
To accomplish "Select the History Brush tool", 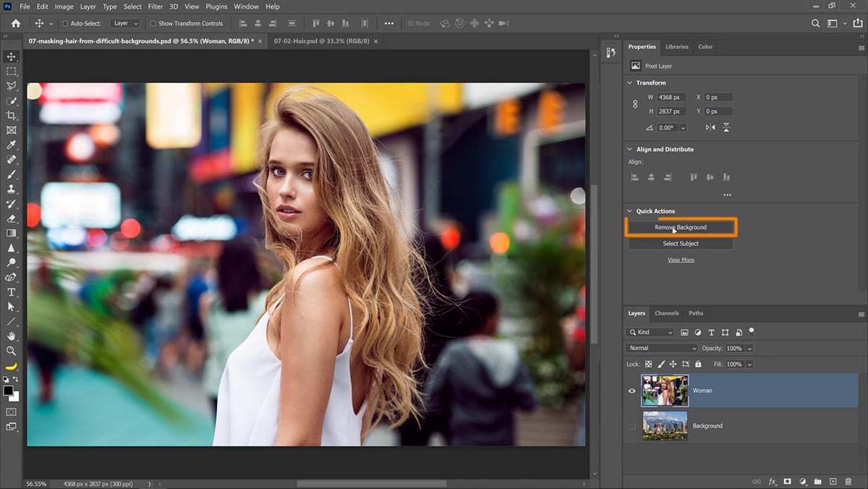I will point(11,204).
